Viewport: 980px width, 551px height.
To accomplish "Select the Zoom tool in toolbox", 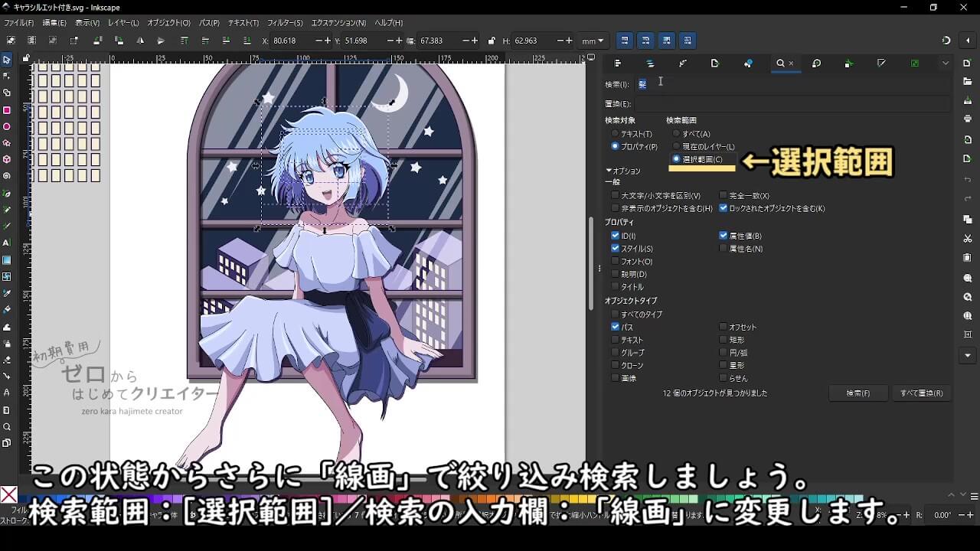I will point(7,427).
